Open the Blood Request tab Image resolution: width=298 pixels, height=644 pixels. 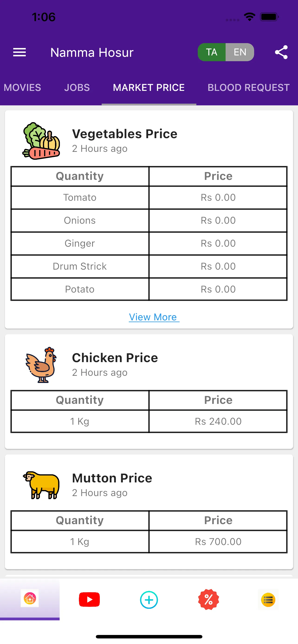(x=249, y=87)
